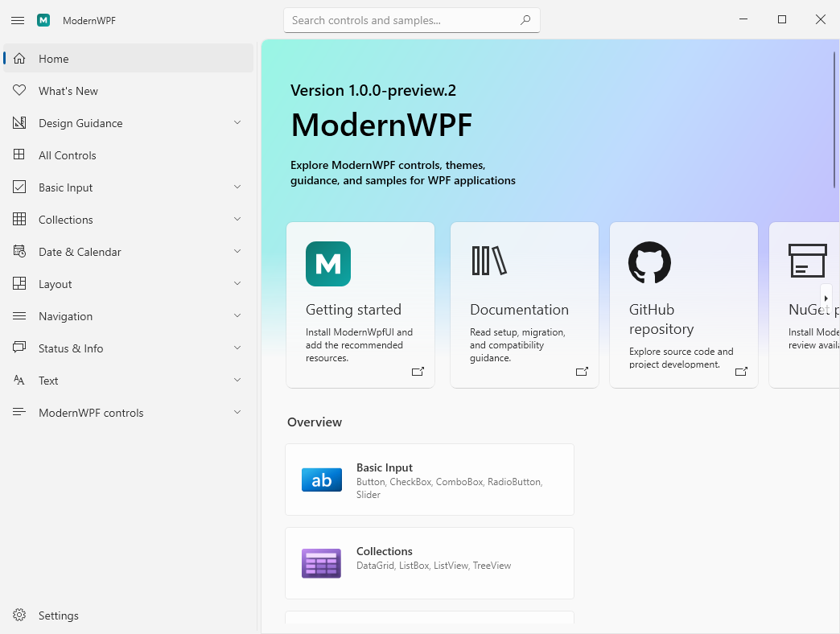Minimize the ModernWPF window

[x=743, y=20]
